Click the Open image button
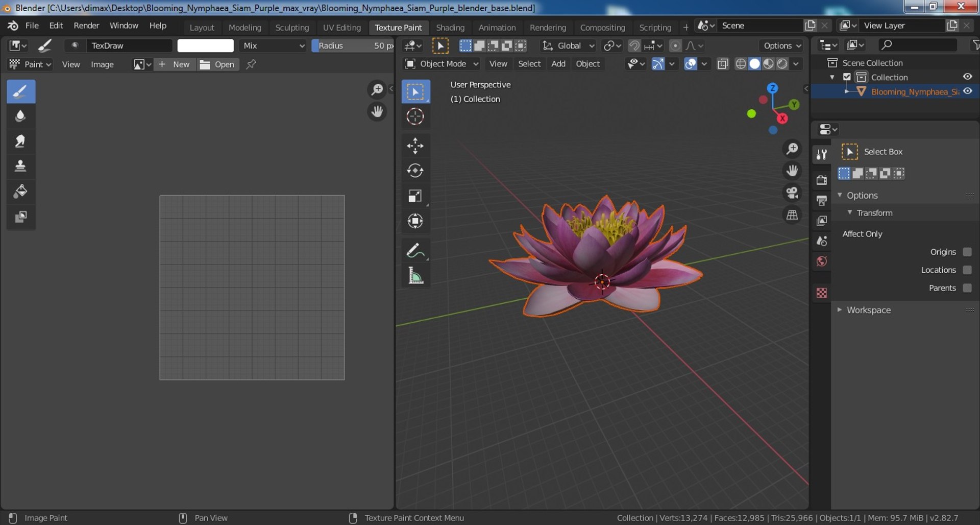The height and width of the screenshot is (525, 980). click(x=217, y=64)
